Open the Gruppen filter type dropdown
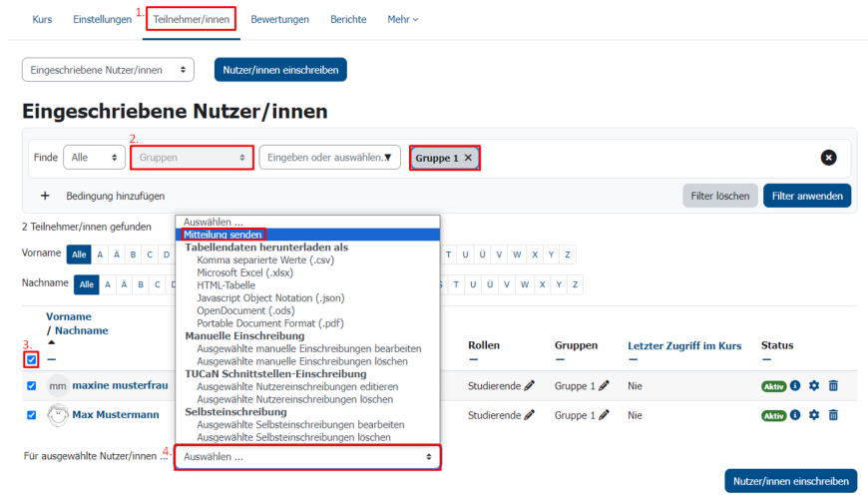Screen dimensions: 868x503 [193, 158]
